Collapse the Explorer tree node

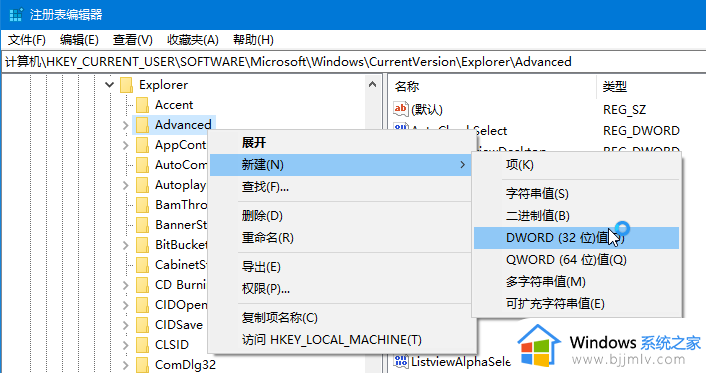coord(109,84)
